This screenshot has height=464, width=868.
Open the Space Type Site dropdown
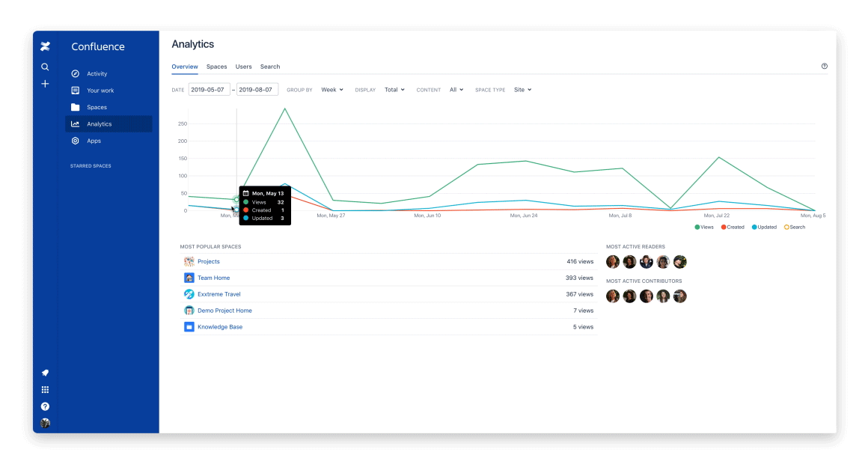pos(522,89)
